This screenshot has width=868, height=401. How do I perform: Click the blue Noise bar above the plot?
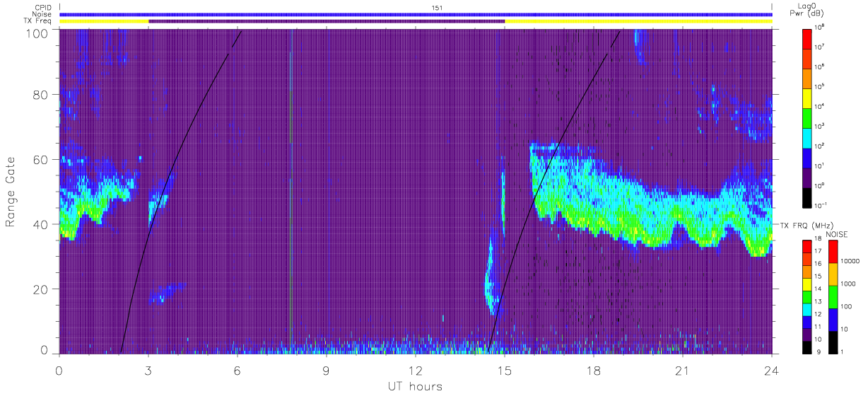tap(416, 14)
